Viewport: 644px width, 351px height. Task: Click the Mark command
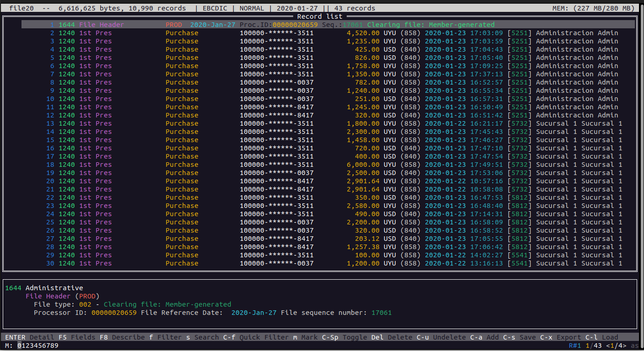tap(305, 337)
